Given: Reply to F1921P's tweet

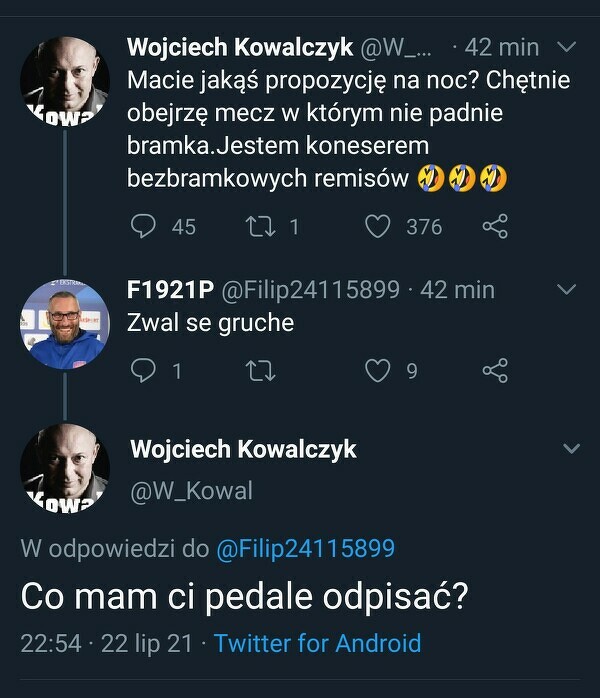Looking at the screenshot, I should click(x=143, y=371).
